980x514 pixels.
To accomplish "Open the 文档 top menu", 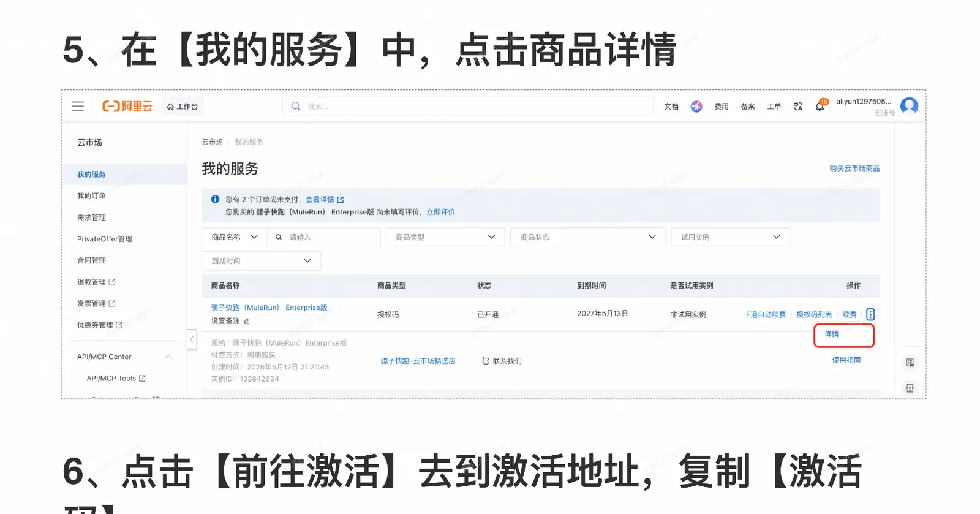I will (x=671, y=107).
